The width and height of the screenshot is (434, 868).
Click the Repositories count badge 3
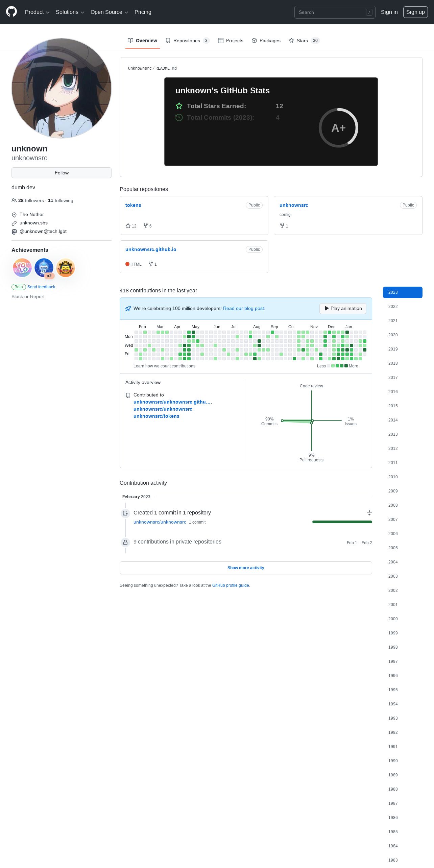click(x=206, y=41)
